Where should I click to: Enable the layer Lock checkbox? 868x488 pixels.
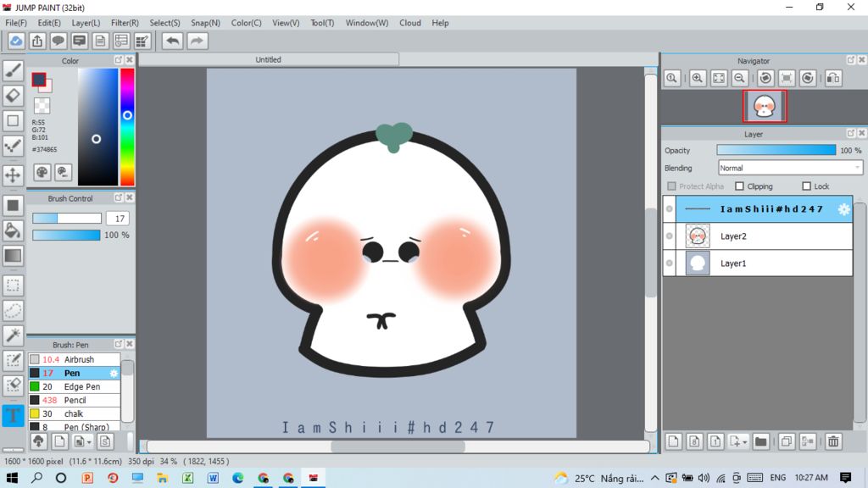807,186
